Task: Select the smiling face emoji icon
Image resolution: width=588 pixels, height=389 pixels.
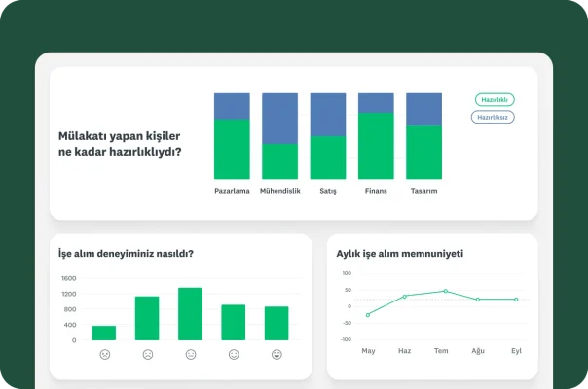Action: point(234,355)
